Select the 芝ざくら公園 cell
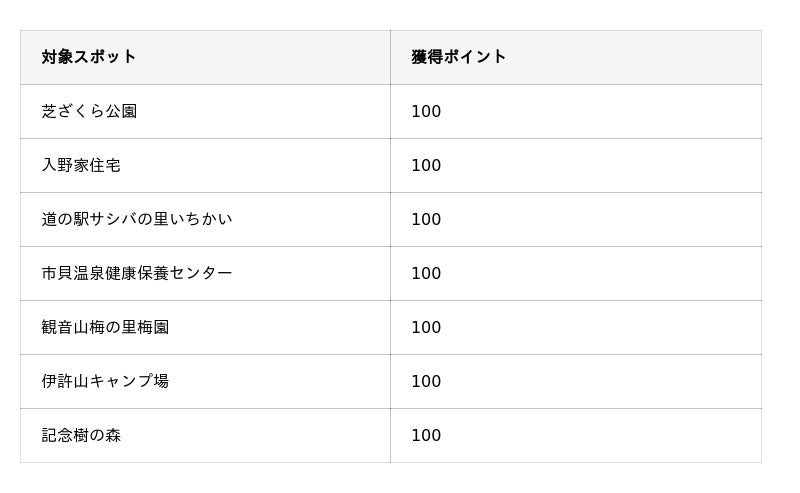Viewport: 800px width, 493px height. [x=205, y=111]
